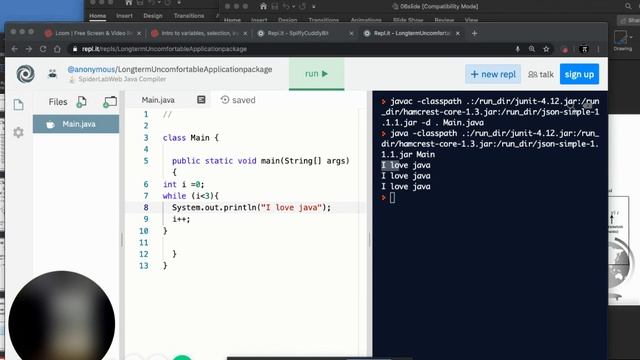Open the browser home page

57,49
